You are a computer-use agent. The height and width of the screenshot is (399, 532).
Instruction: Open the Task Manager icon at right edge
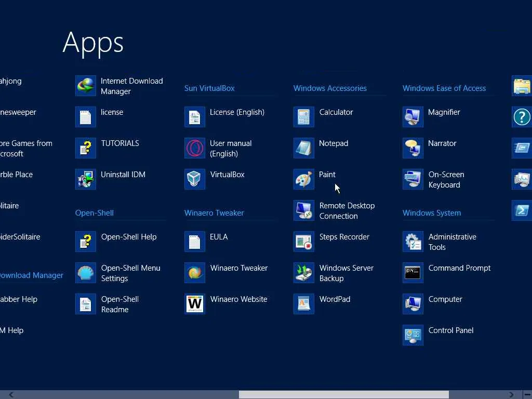(522, 179)
